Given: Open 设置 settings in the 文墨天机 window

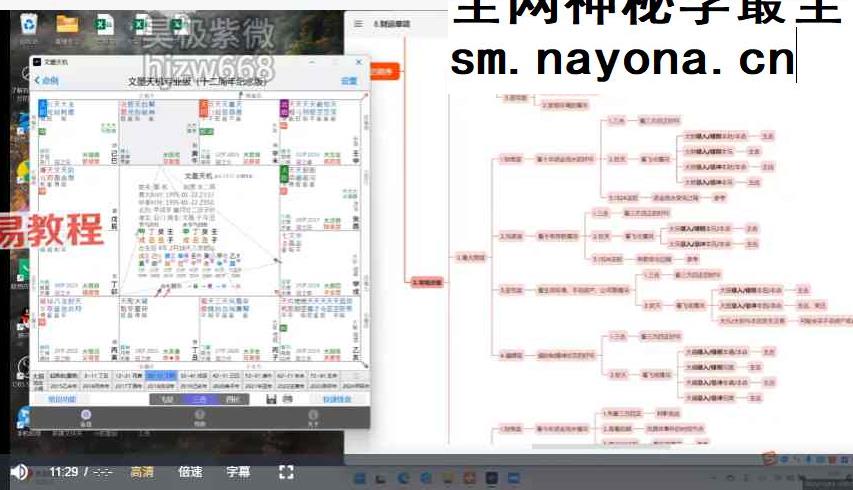Looking at the screenshot, I should tap(349, 81).
